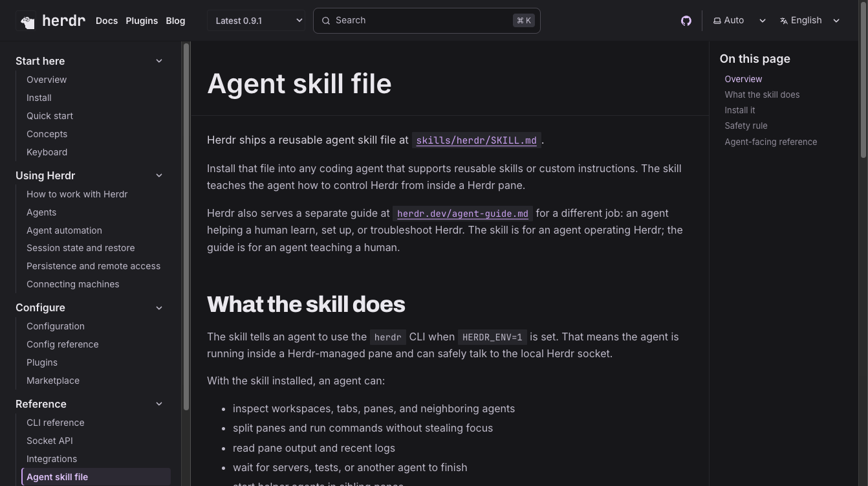Open the Docs nav item
Viewport: 868px width, 486px height.
point(107,21)
